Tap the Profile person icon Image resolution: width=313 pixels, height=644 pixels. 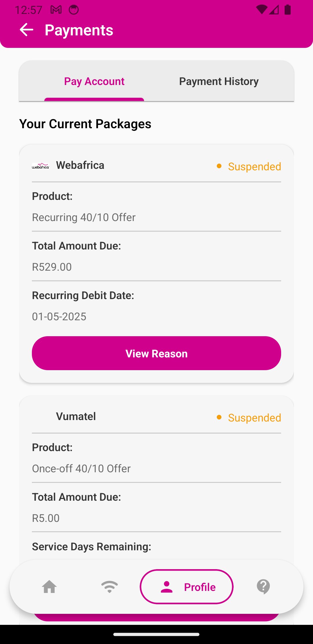point(167,587)
